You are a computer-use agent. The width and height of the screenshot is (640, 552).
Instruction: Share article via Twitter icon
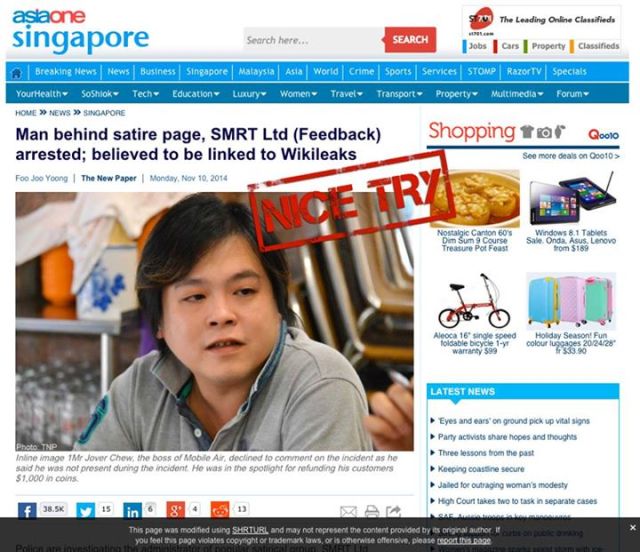[85, 510]
